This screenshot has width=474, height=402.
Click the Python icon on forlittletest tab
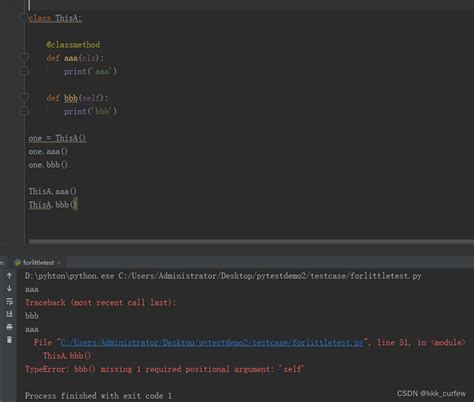tap(17, 263)
